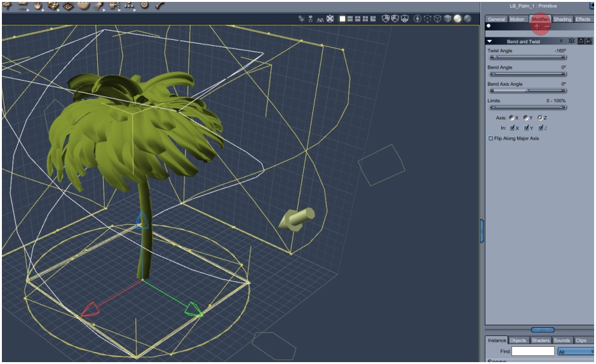This screenshot has width=596, height=364.
Task: Click the Bend Axis Angle slider handle
Action: pos(527,90)
